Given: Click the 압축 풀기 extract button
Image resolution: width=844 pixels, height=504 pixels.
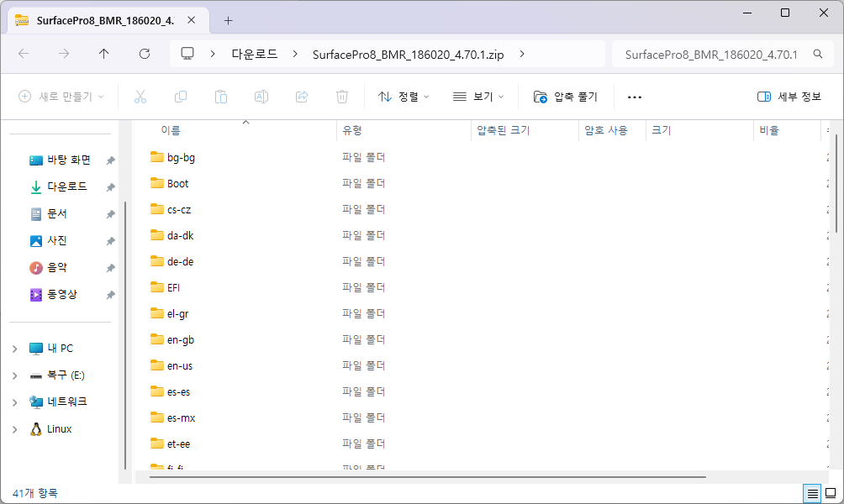Looking at the screenshot, I should [x=565, y=97].
